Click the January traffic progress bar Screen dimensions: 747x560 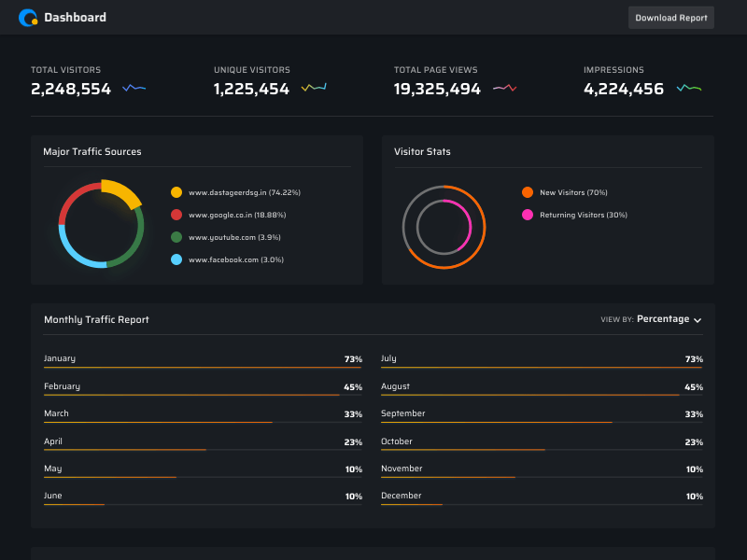203,368
